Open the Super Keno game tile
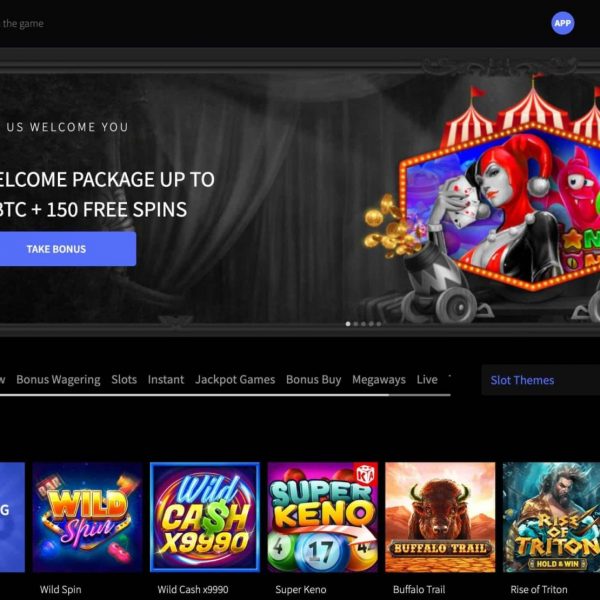Viewport: 600px width, 600px height. [x=323, y=517]
